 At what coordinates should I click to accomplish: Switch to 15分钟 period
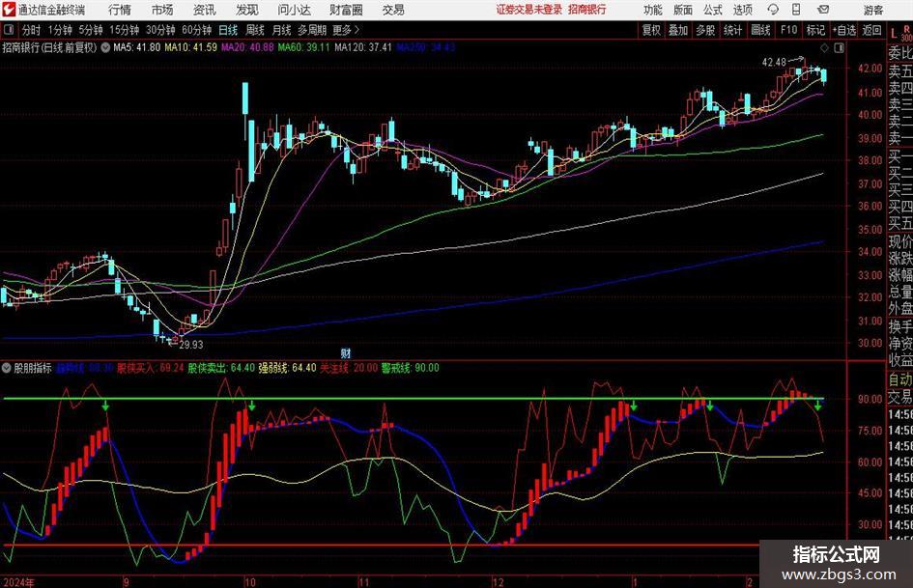(x=124, y=30)
